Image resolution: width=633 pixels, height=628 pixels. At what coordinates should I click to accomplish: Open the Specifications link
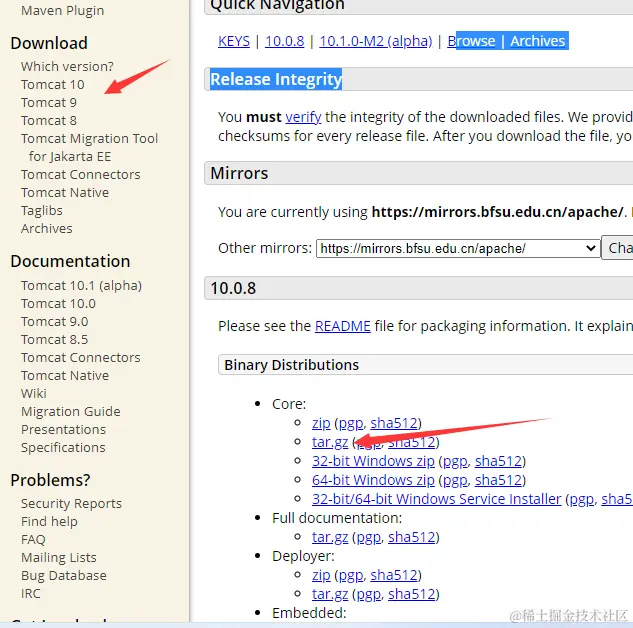[63, 448]
